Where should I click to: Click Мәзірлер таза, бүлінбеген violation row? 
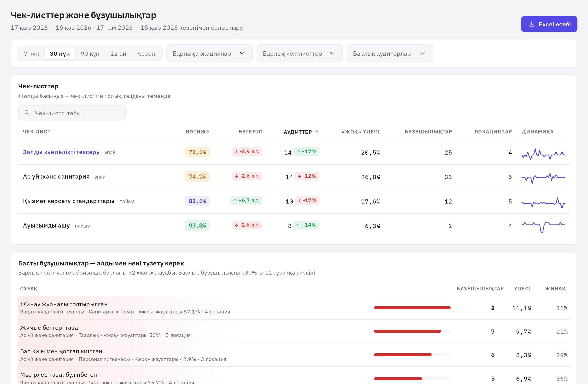(x=294, y=376)
